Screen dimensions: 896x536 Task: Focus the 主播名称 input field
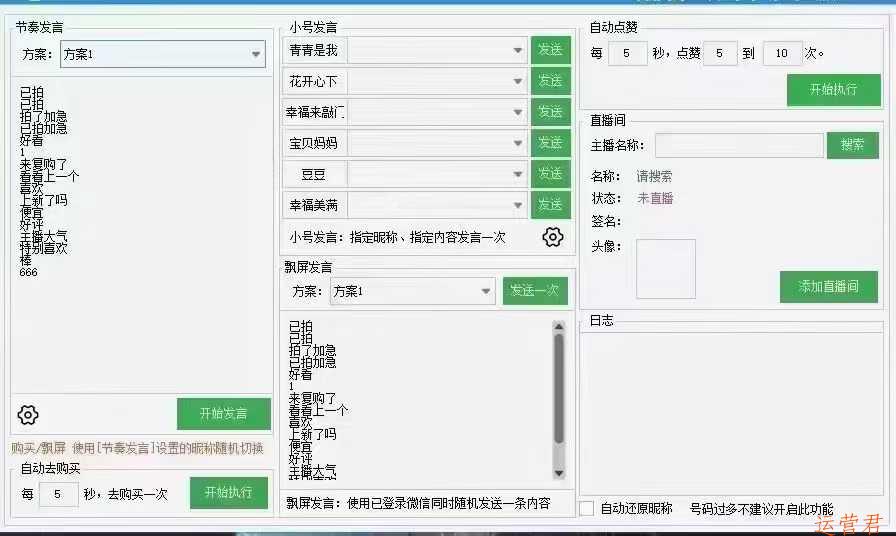[x=739, y=145]
